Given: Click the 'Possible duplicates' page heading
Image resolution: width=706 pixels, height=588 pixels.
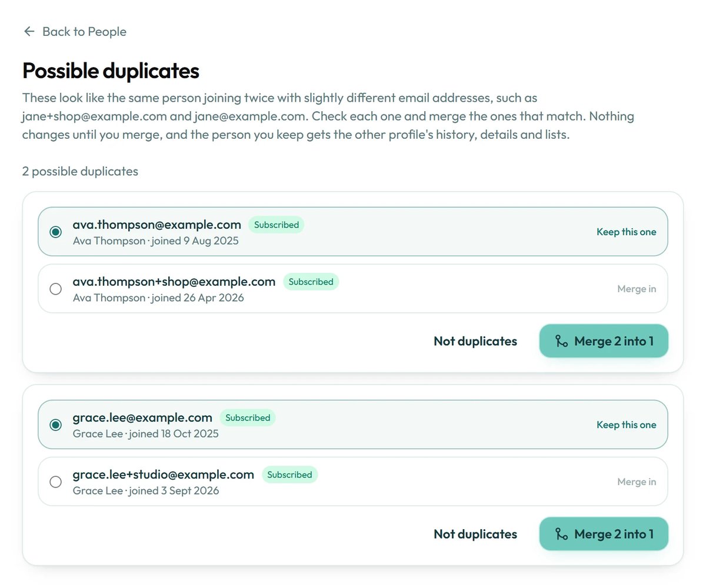Looking at the screenshot, I should pyautogui.click(x=111, y=71).
